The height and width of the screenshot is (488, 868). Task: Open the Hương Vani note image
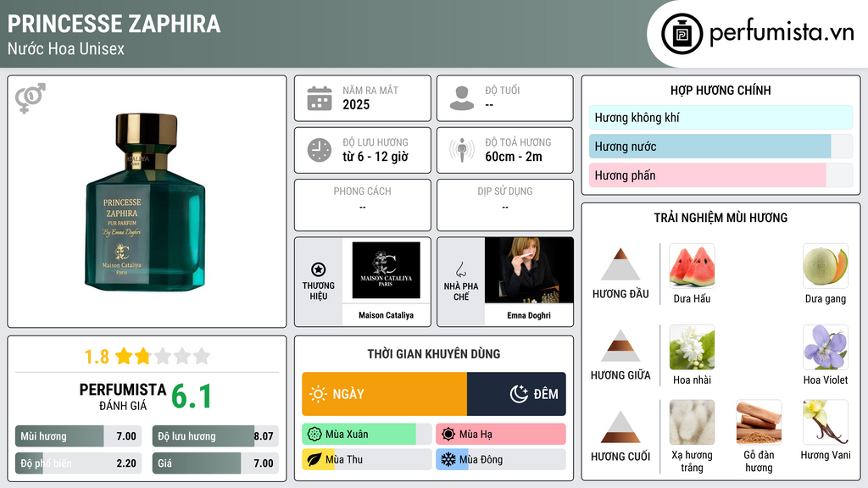pyautogui.click(x=826, y=423)
